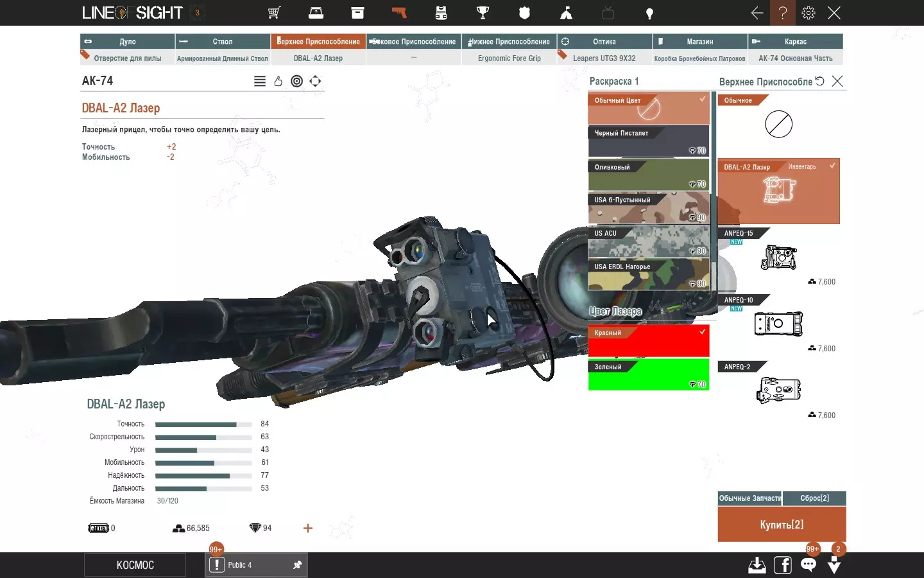Open the shop cart icon

(275, 13)
